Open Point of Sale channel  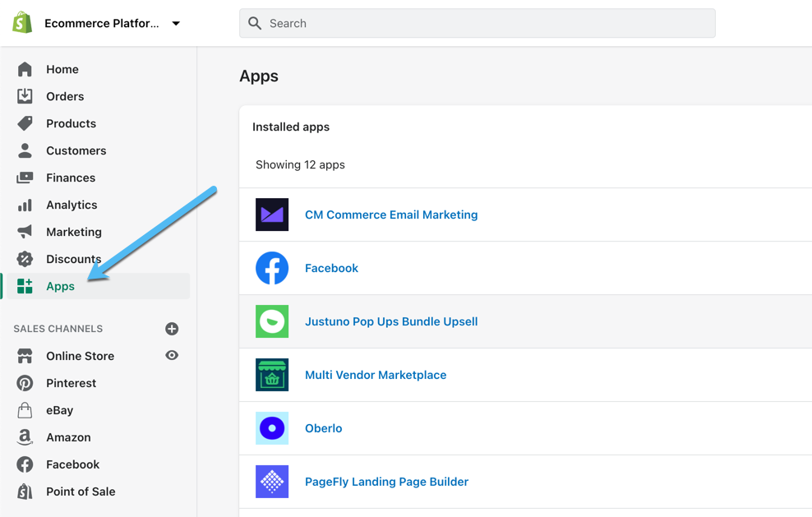tap(81, 492)
